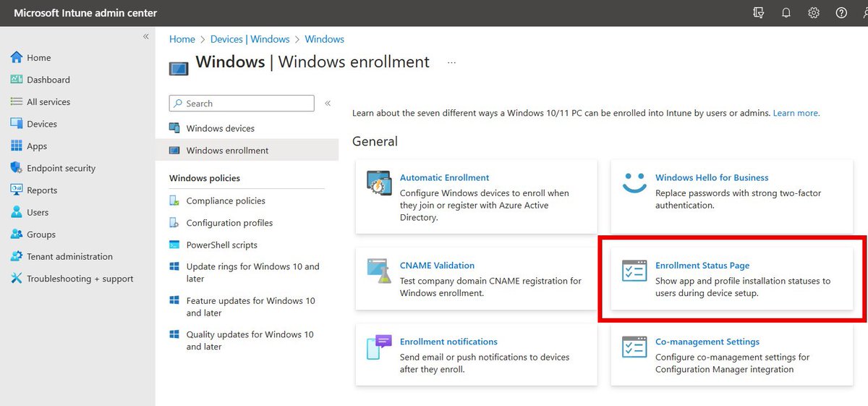Click the Windows breadcrumb link

pyautogui.click(x=325, y=39)
